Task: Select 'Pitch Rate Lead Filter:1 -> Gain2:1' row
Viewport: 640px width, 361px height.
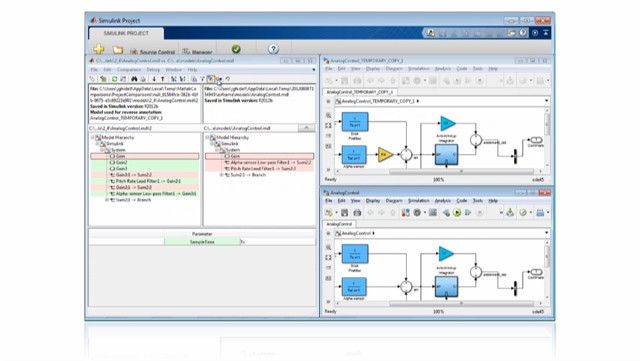Action: tap(145, 181)
